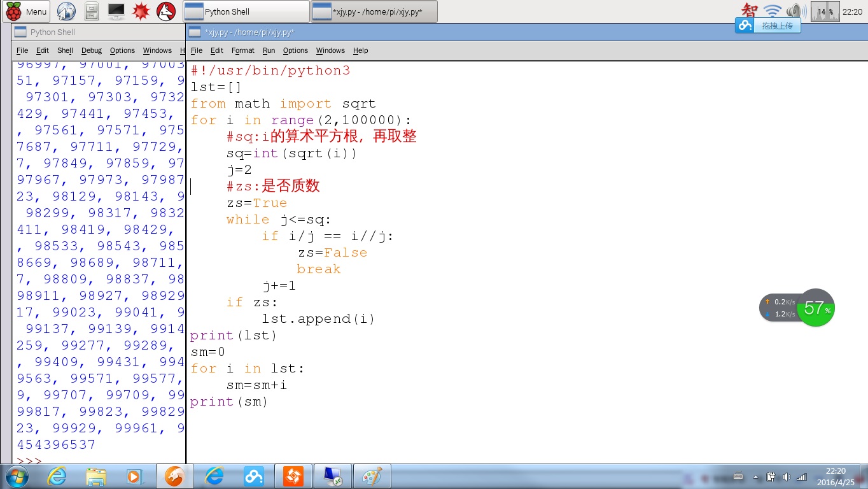This screenshot has width=868, height=489.
Task: Open File menu in Python Shell window
Action: click(22, 50)
